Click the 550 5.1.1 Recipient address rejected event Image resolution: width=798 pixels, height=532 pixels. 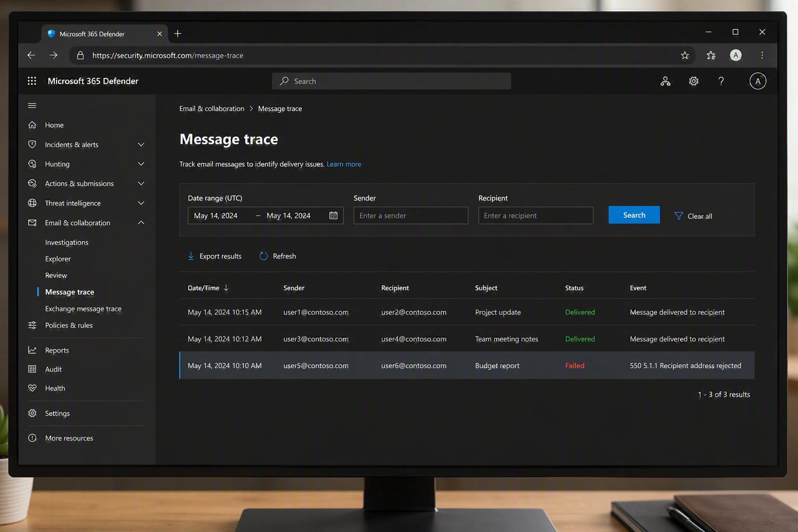click(685, 366)
